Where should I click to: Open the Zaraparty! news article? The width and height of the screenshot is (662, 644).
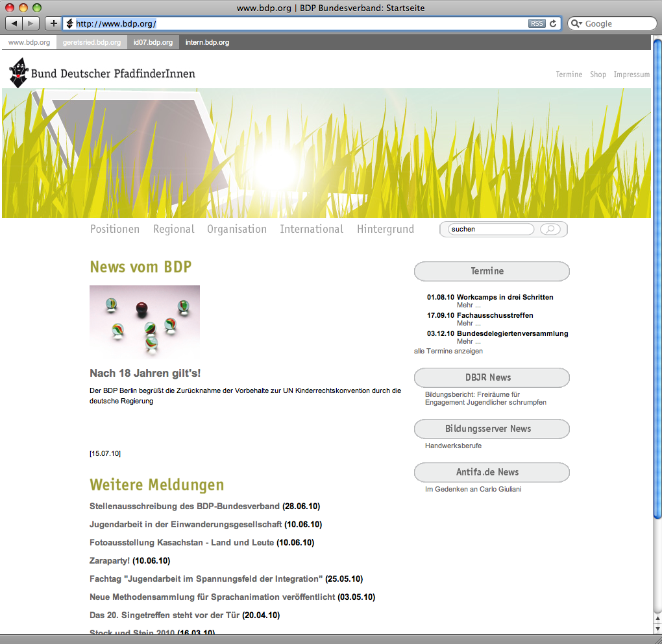point(110,560)
